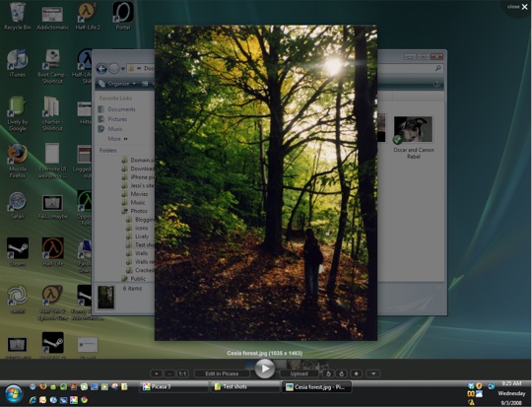Launch Half-Life 2 Episode One shortcut
The image size is (532, 407).
(x=52, y=303)
